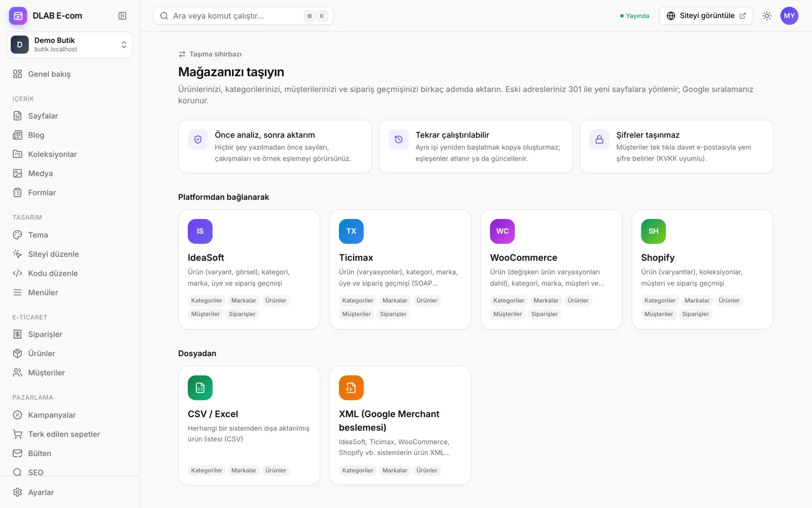
Task: Open Sayfalar in sidebar
Action: tap(70, 116)
